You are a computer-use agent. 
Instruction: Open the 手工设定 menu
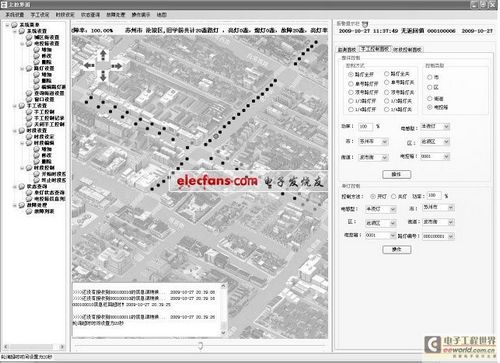click(40, 15)
